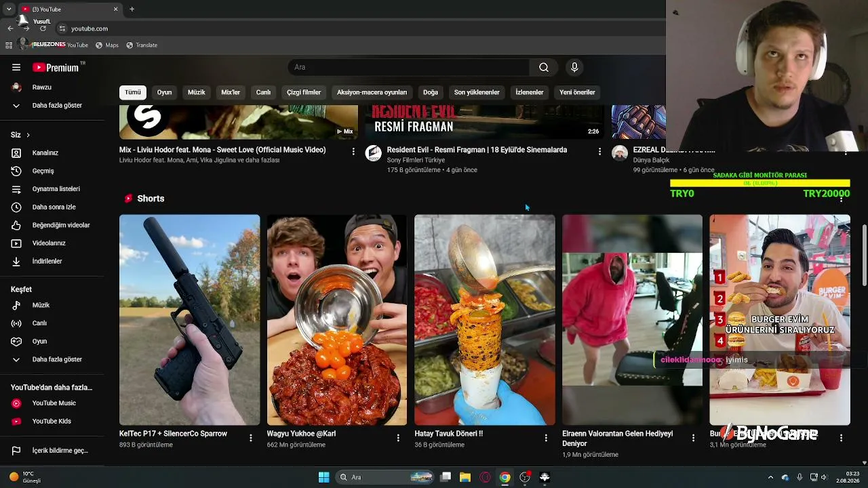Open options for Hatay Tavuk Döneri short

[x=546, y=439]
